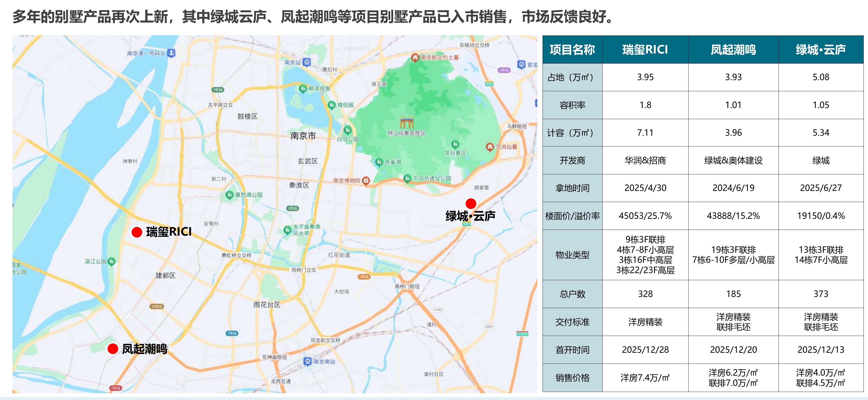Click the 玄武区 district label
Screen dimensions: 868x400
coord(308,161)
